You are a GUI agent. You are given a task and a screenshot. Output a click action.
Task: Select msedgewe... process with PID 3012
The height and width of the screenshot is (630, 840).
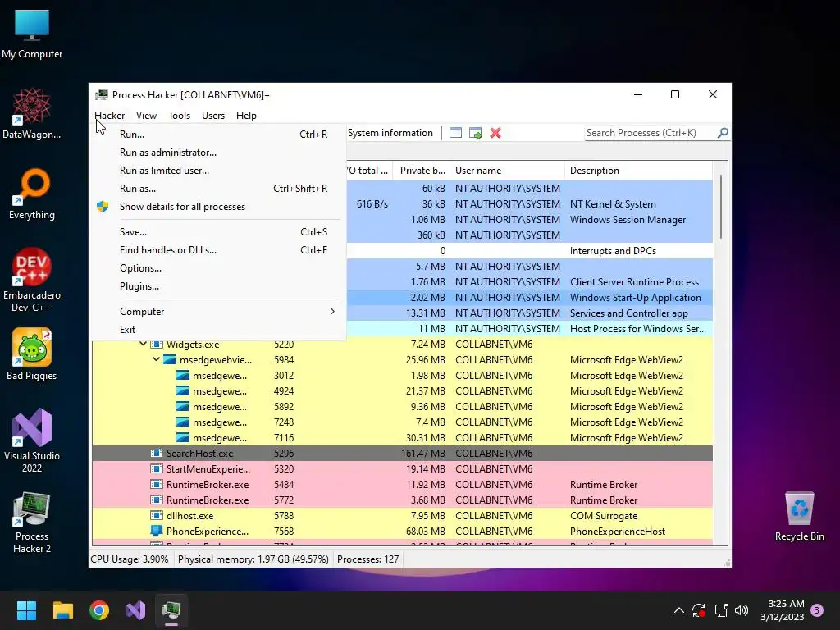[x=402, y=376]
